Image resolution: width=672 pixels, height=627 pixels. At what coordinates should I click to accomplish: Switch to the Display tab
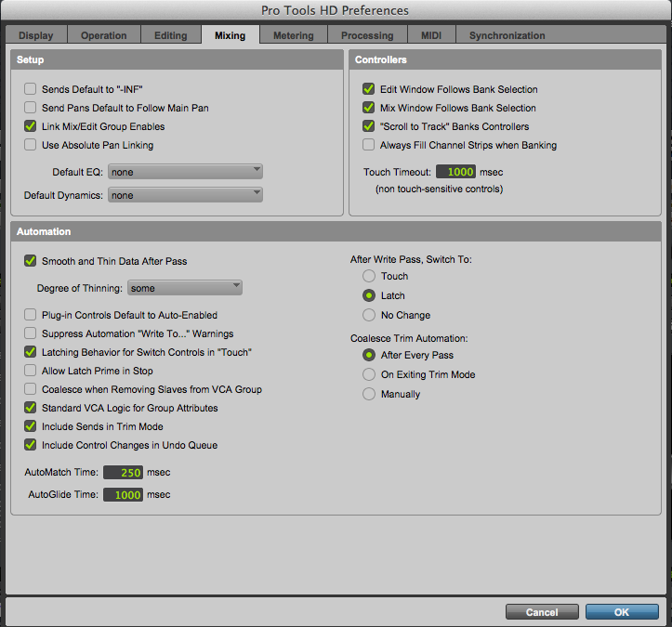(x=36, y=35)
